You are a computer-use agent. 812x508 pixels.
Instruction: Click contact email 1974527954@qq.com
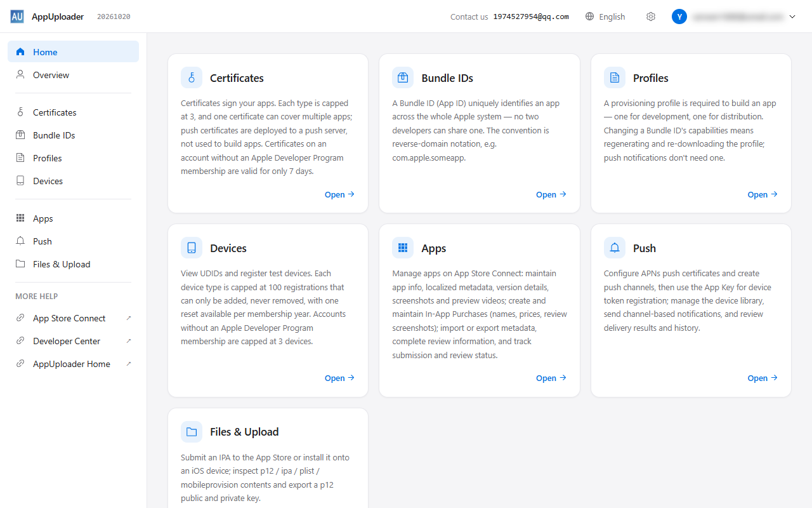pos(531,17)
